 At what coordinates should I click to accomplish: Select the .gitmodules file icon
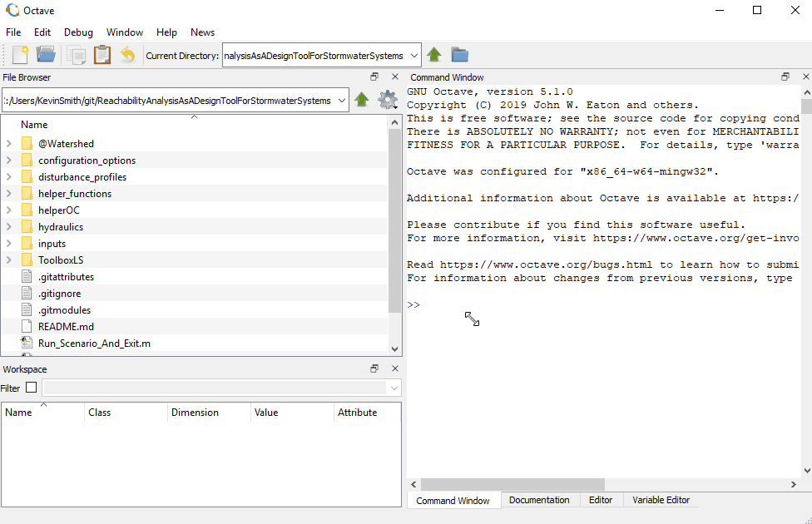coord(27,309)
